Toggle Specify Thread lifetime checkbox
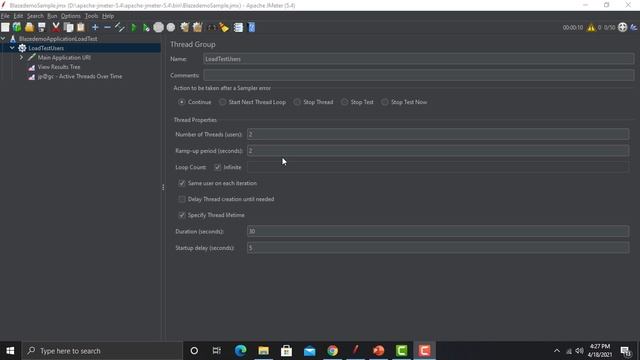 (182, 215)
